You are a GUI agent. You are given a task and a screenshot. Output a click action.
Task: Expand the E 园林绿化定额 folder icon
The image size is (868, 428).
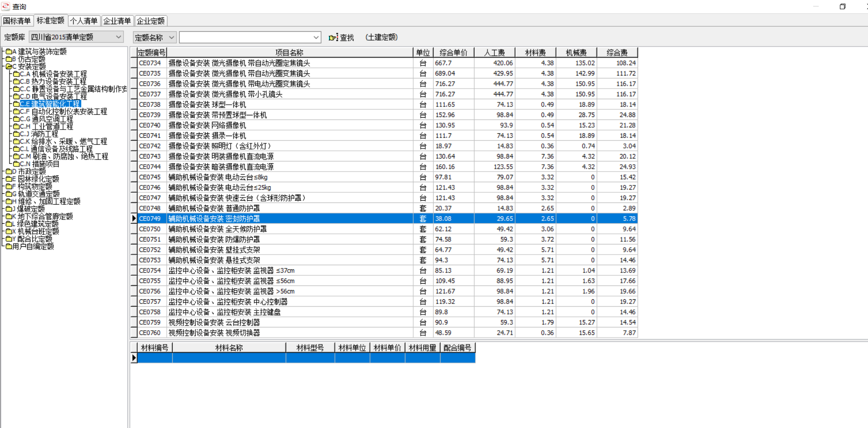9,179
